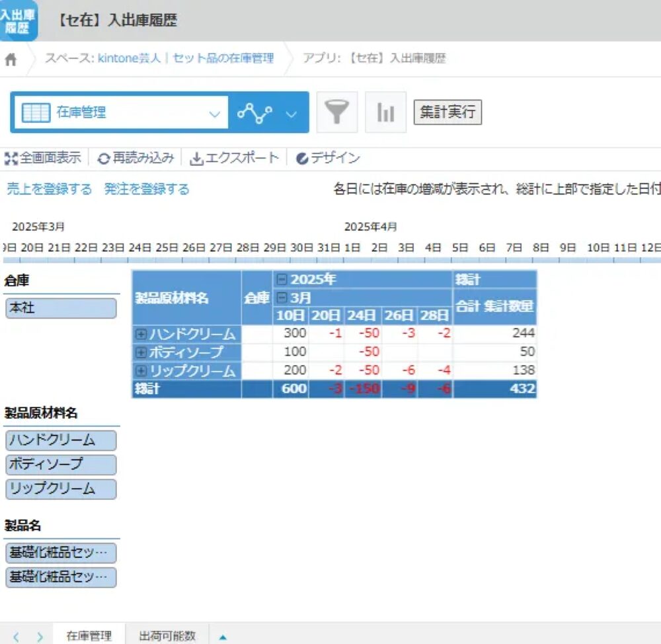661x644 pixels.
Task: Open the 在庫管理 view dropdown
Action: pyautogui.click(x=120, y=113)
